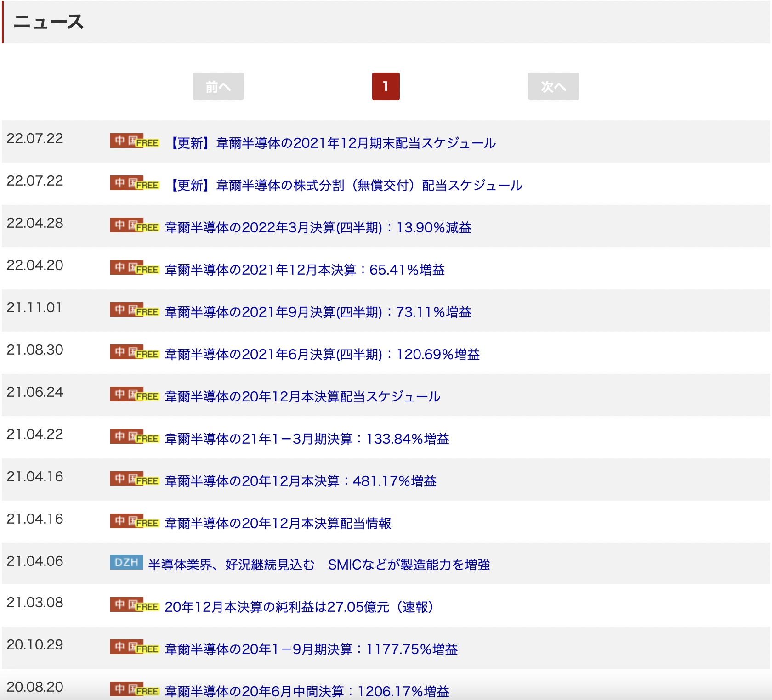The height and width of the screenshot is (700, 772).
Task: Select page number 1
Action: pyautogui.click(x=386, y=86)
